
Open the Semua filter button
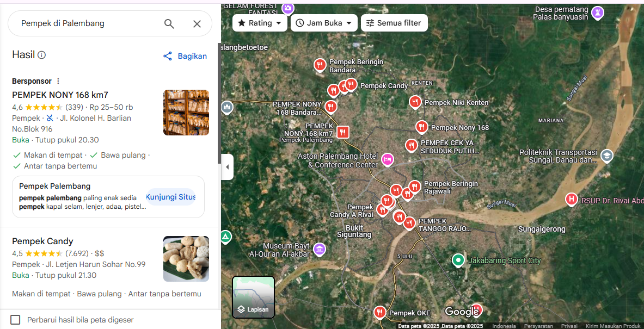pos(394,23)
